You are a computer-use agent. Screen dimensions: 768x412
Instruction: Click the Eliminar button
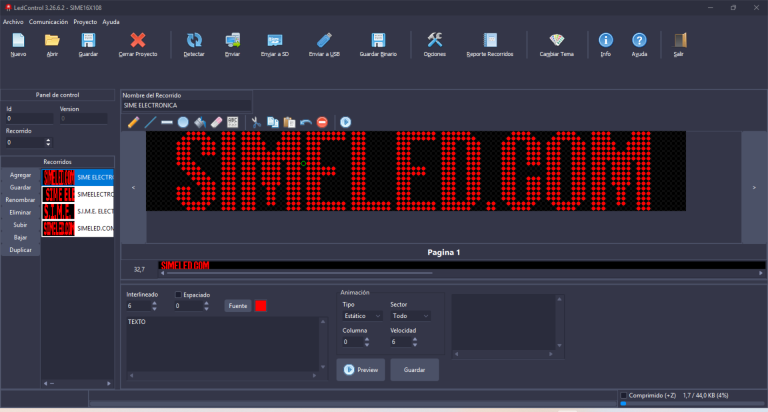coord(20,213)
